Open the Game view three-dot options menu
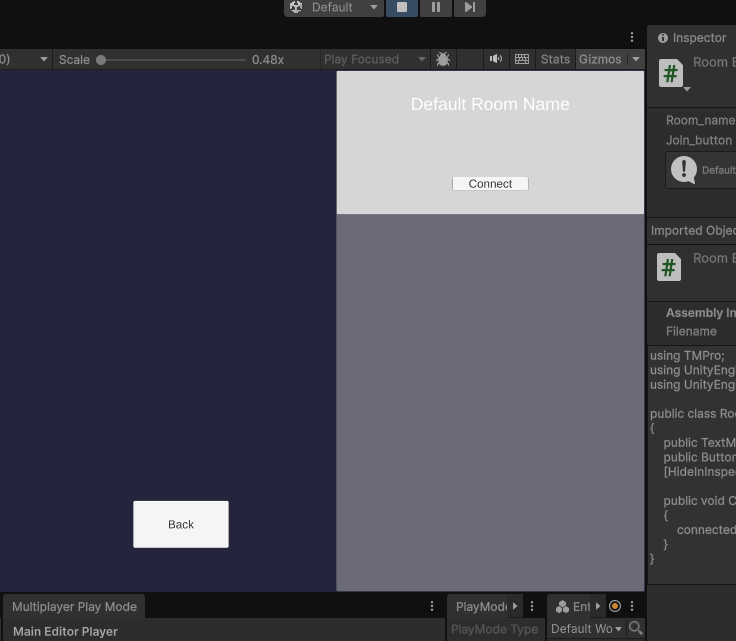 (x=632, y=37)
